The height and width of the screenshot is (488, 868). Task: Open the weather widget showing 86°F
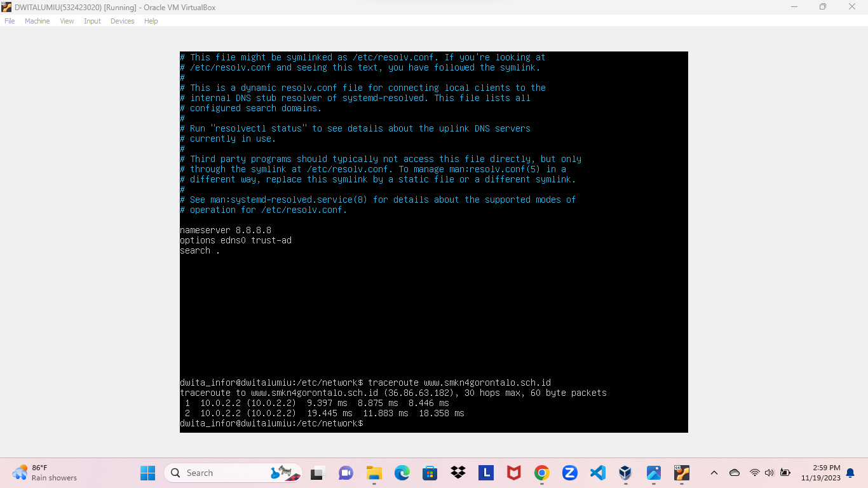[x=44, y=473]
